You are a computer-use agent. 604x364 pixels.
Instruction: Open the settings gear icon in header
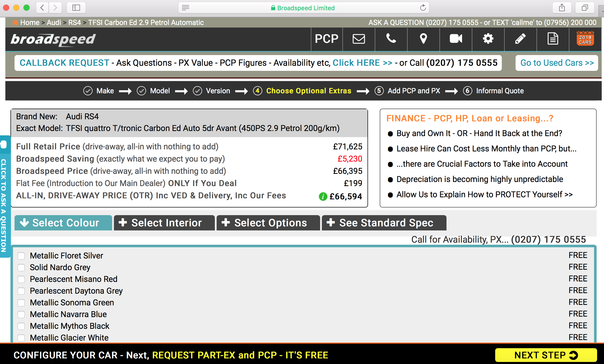tap(488, 39)
